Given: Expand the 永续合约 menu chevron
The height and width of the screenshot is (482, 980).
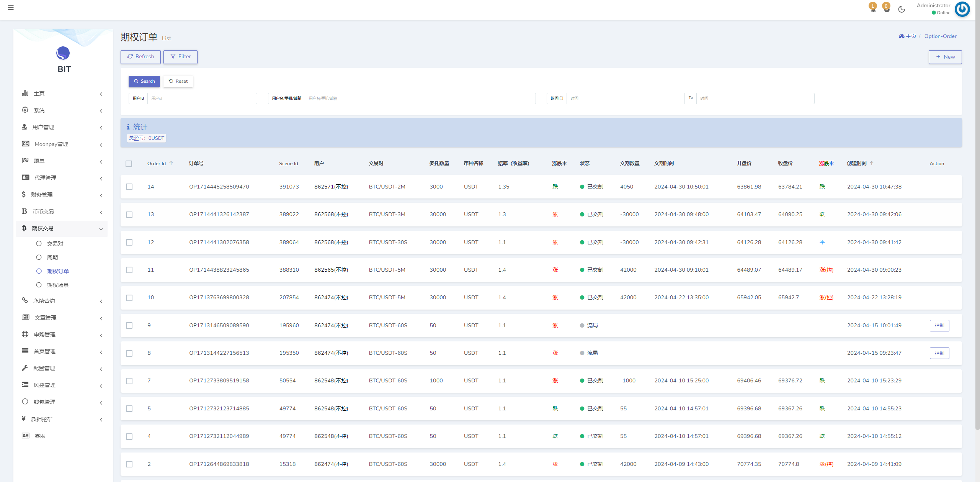Looking at the screenshot, I should point(101,301).
